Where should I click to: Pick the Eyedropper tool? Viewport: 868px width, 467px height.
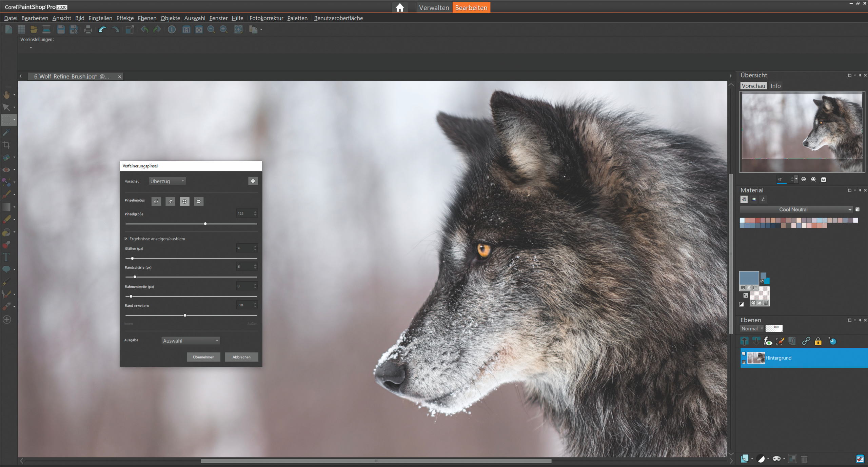(6, 133)
